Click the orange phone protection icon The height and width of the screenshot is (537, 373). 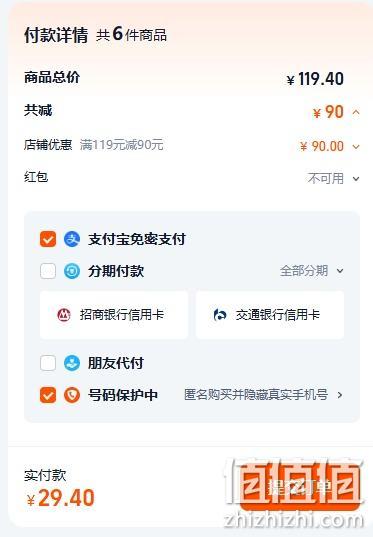point(72,395)
